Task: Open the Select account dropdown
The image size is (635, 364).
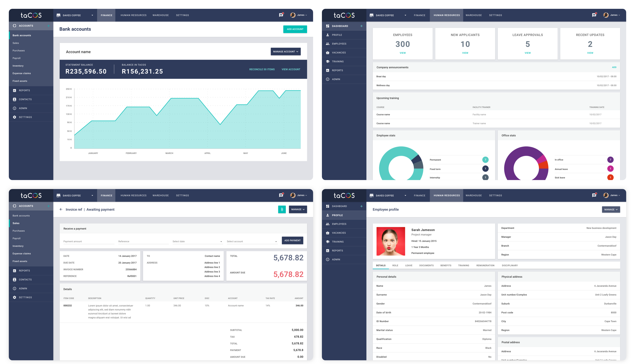Action: click(252, 241)
